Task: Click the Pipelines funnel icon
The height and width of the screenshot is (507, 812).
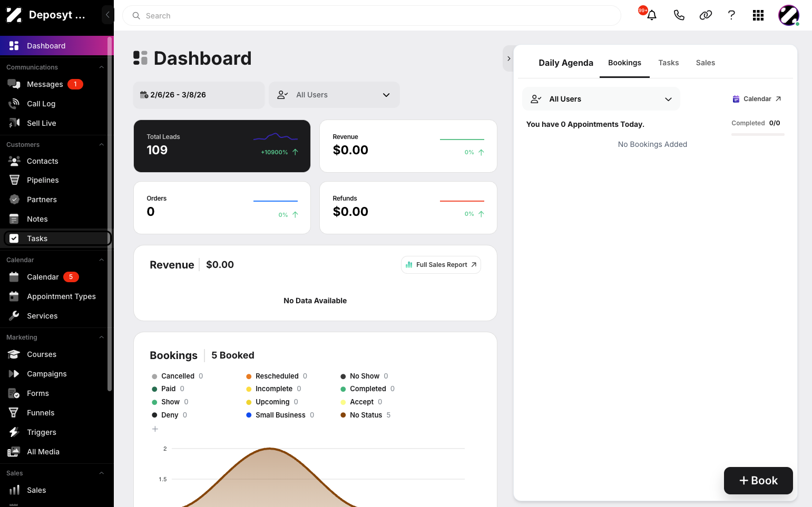Action: click(14, 180)
